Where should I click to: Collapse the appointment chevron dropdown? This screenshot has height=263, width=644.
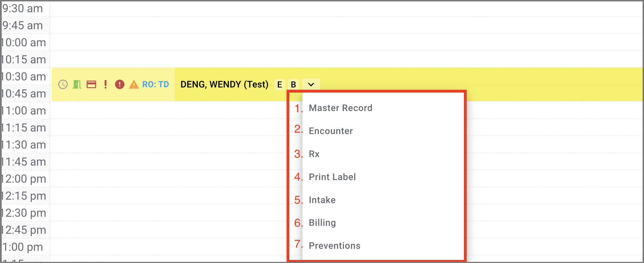click(x=311, y=84)
